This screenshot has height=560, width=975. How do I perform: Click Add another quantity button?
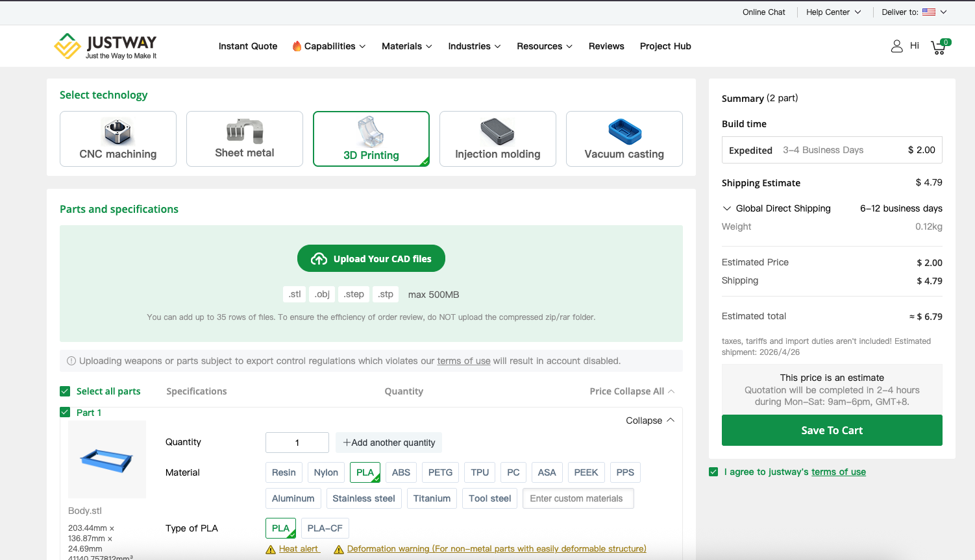(389, 443)
